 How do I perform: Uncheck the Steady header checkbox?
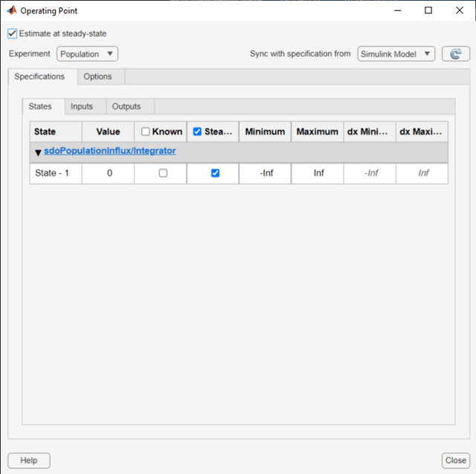pyautogui.click(x=197, y=132)
